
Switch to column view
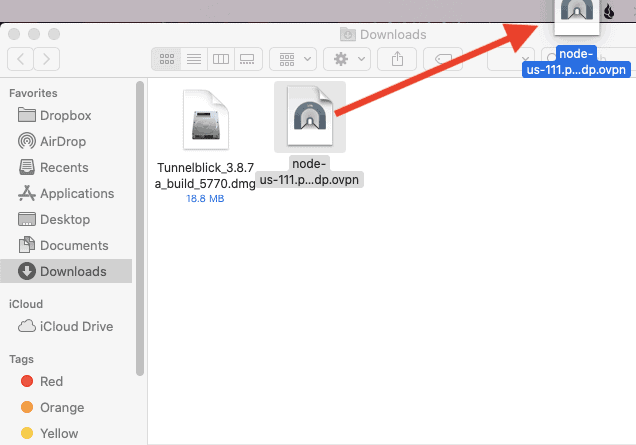(221, 59)
